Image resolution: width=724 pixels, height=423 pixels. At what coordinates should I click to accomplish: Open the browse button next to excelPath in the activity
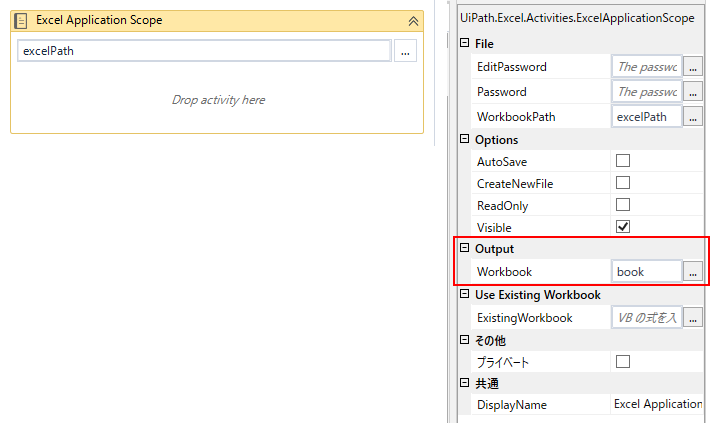[x=405, y=51]
